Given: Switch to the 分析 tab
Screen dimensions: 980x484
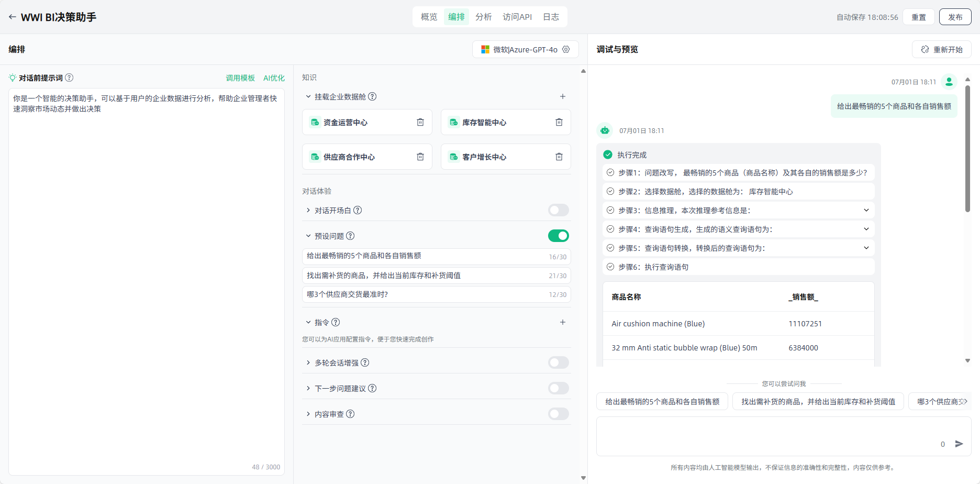Looking at the screenshot, I should pos(483,17).
